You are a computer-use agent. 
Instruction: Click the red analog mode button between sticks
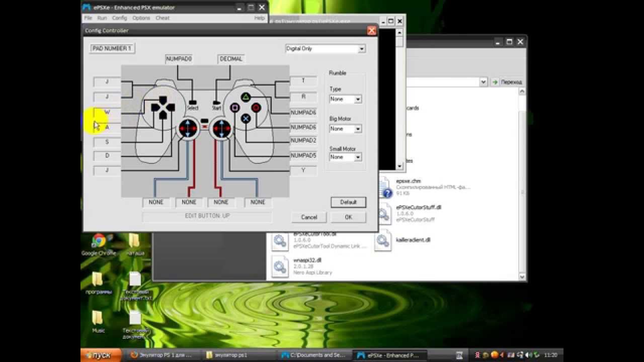click(204, 127)
